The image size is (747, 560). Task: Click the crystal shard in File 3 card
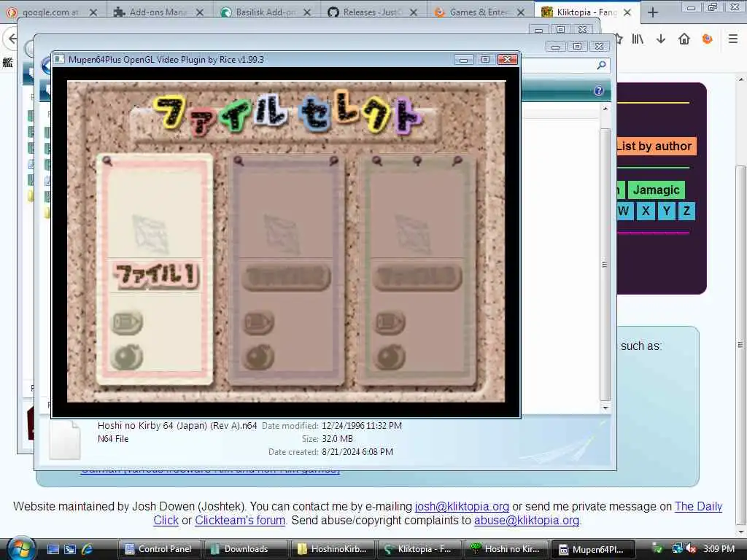[413, 235]
